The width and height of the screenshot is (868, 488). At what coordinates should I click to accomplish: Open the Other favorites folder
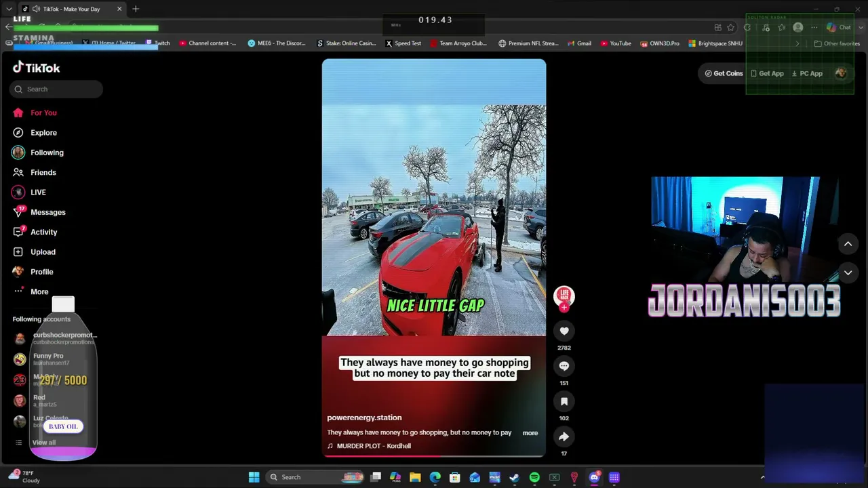tap(837, 43)
